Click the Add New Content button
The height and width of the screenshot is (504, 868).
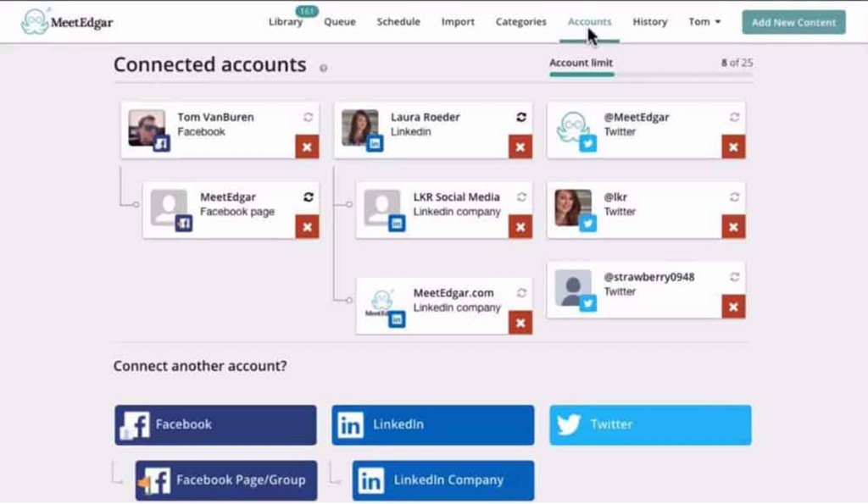click(793, 22)
